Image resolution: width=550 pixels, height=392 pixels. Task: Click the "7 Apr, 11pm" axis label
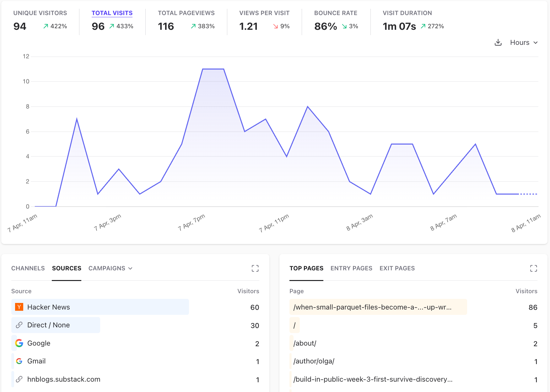(x=274, y=223)
